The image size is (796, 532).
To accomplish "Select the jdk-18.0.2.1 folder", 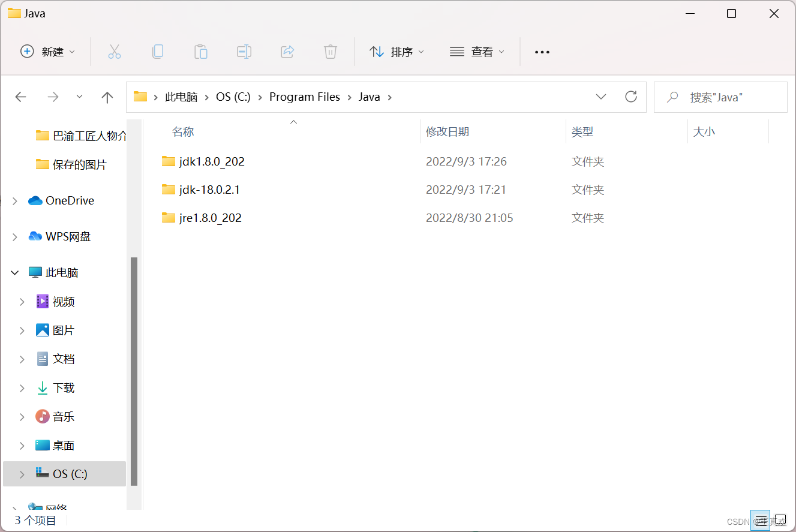I will point(209,190).
